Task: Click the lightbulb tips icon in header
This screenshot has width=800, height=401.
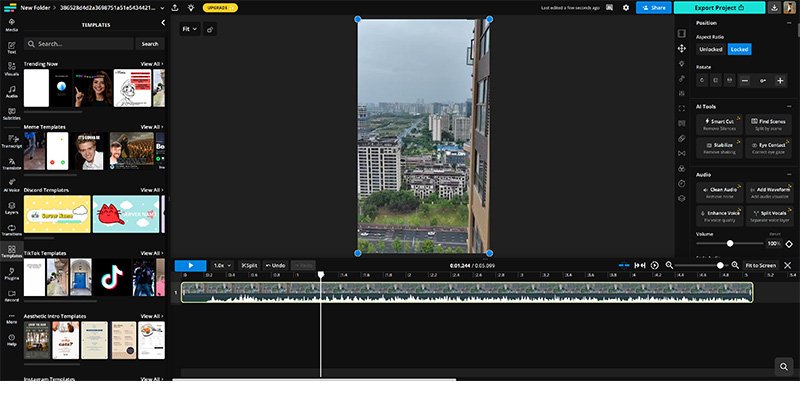Action: 191,8
